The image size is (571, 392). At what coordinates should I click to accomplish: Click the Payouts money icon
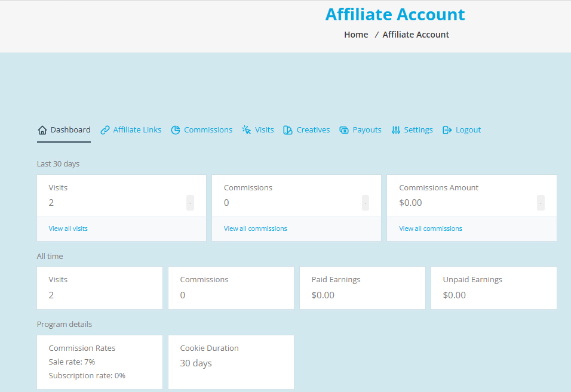[344, 130]
